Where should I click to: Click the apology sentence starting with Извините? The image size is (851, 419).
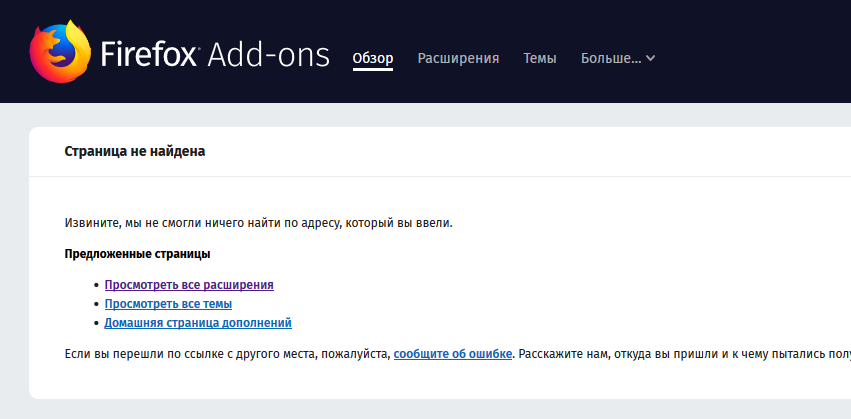tap(258, 222)
